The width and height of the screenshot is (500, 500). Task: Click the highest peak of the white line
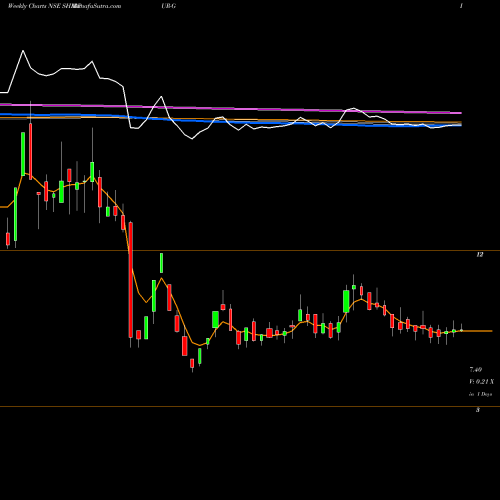point(23,51)
